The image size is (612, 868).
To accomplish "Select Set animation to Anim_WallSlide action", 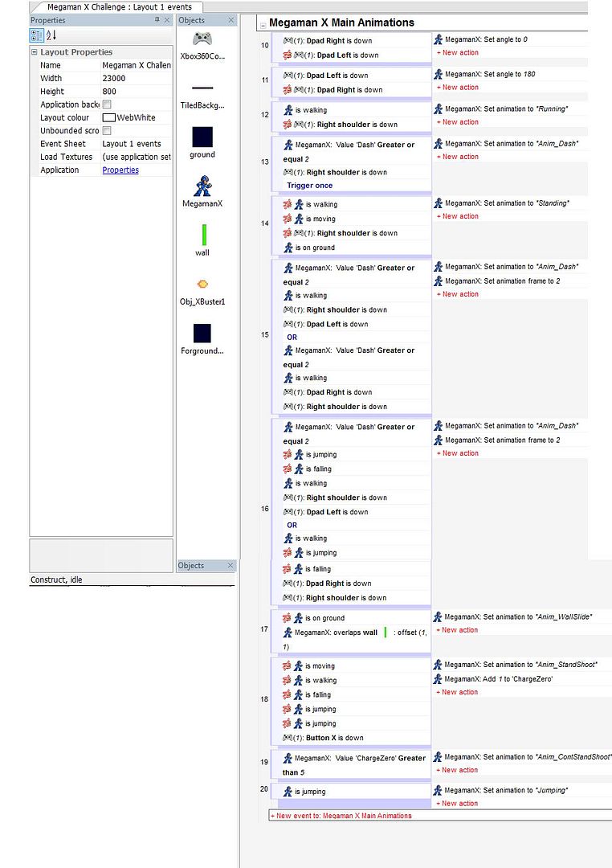I will tap(518, 616).
